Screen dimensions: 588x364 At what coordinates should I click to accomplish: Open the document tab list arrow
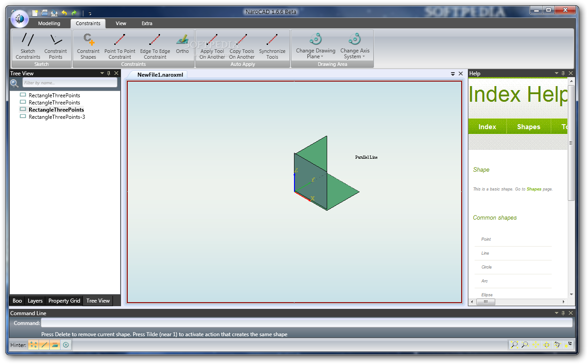coord(453,74)
